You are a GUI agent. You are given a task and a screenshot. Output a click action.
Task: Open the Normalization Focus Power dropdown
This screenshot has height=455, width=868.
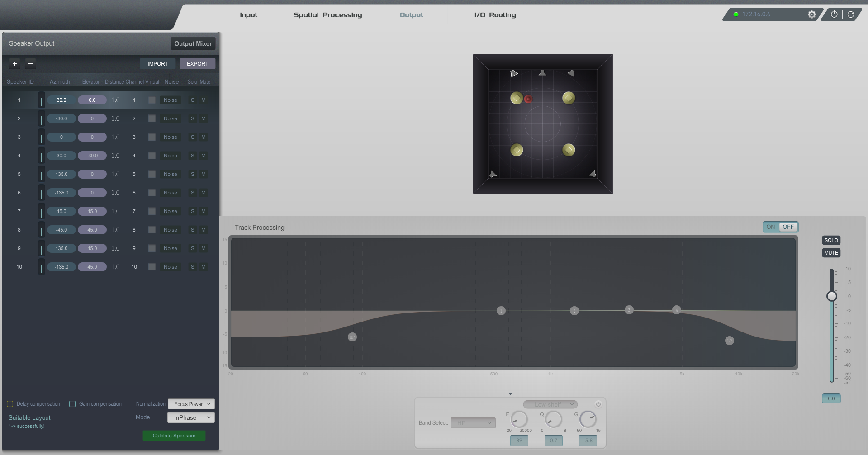click(x=191, y=404)
